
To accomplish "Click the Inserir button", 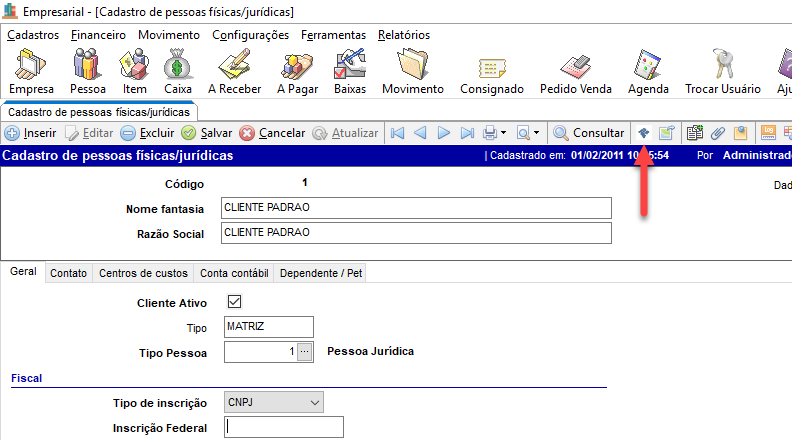I will click(x=31, y=133).
